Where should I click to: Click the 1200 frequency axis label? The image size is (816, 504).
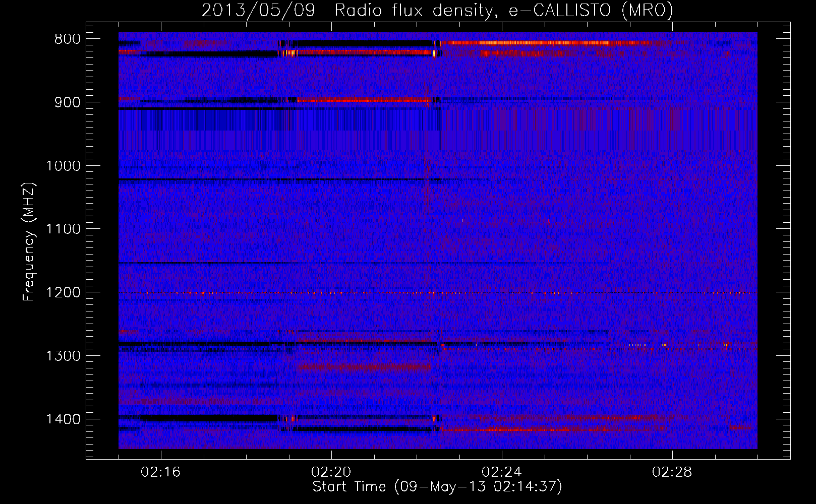click(63, 293)
